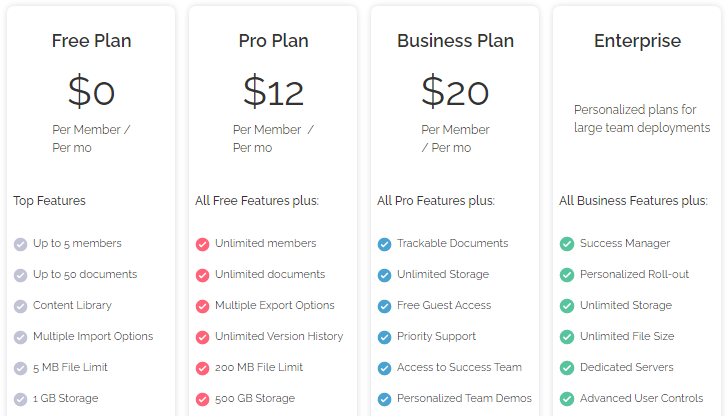Click the green checkmark next to Dedicated Servers
This screenshot has height=416, width=726.
pyautogui.click(x=567, y=368)
